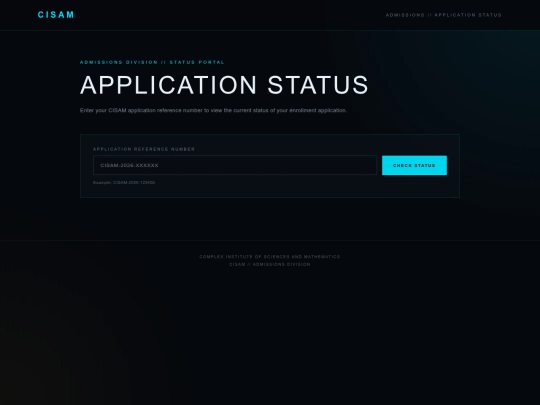Focus the application reference number field
This screenshot has width=540, height=405.
pos(235,165)
